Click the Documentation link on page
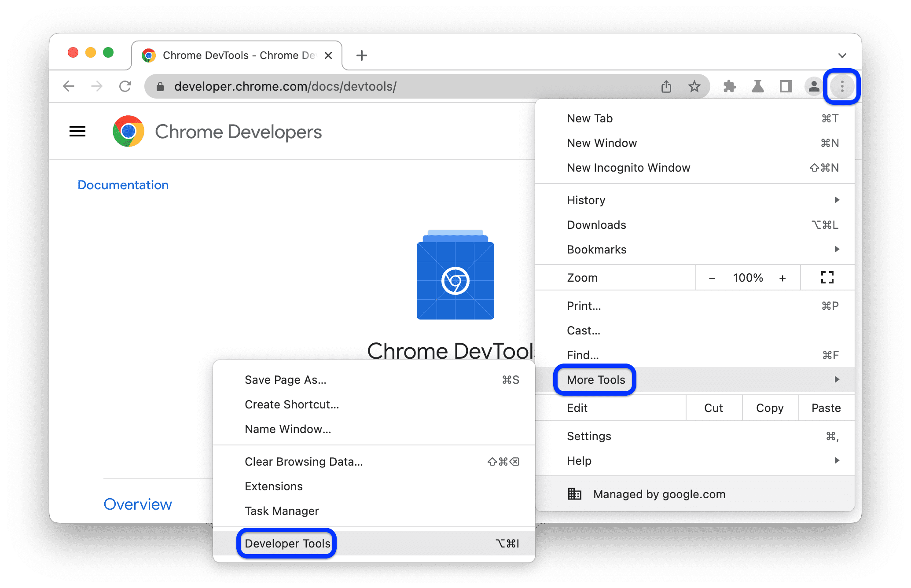Image resolution: width=911 pixels, height=588 pixels. (123, 184)
